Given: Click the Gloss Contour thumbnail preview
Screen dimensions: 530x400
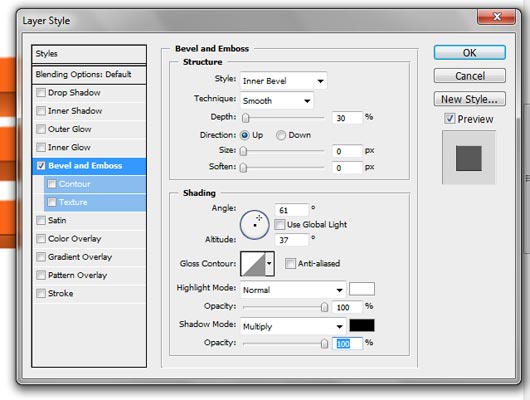Looking at the screenshot, I should point(253,264).
